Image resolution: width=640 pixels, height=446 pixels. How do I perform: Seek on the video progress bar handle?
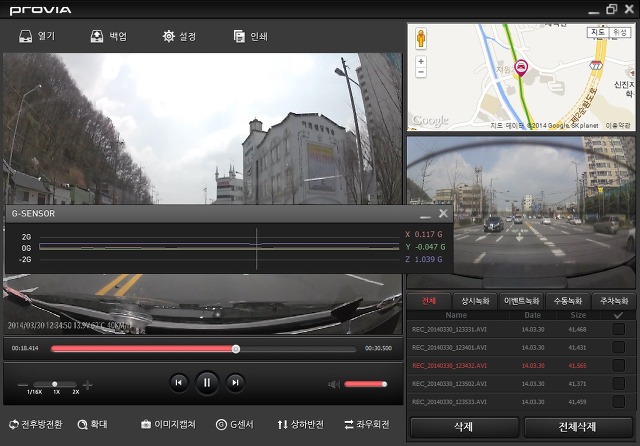pos(236,349)
